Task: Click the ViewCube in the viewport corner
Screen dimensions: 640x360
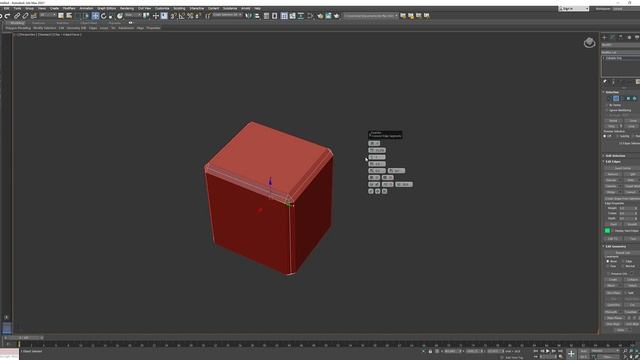Action: click(589, 42)
